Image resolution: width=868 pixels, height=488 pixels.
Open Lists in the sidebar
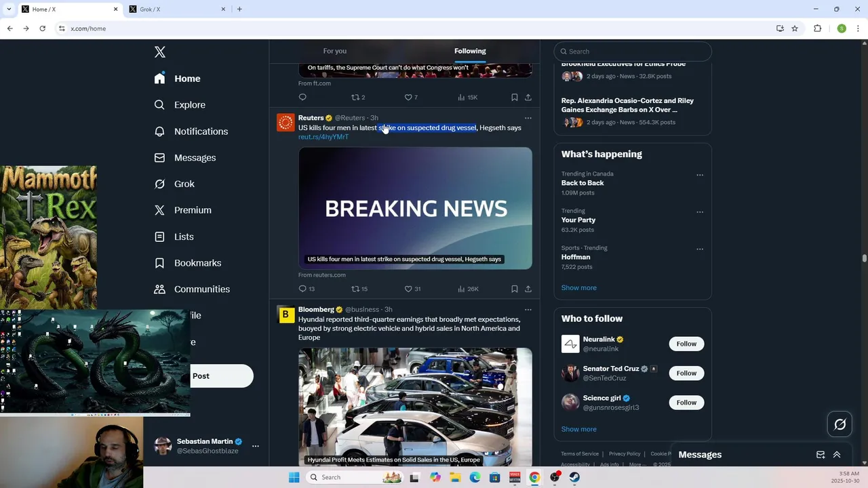point(174,237)
